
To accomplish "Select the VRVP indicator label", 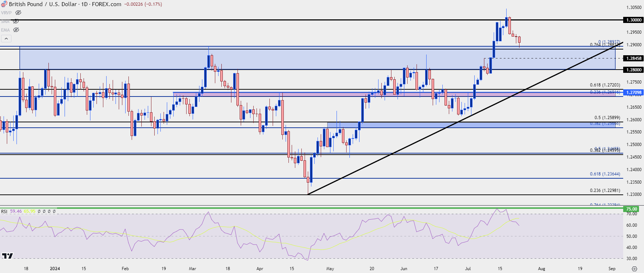I will pos(6,13).
